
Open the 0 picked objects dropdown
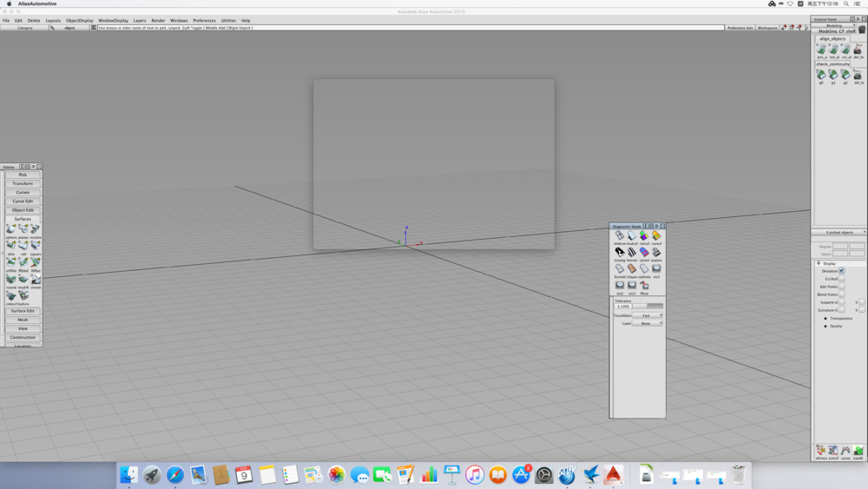point(839,232)
